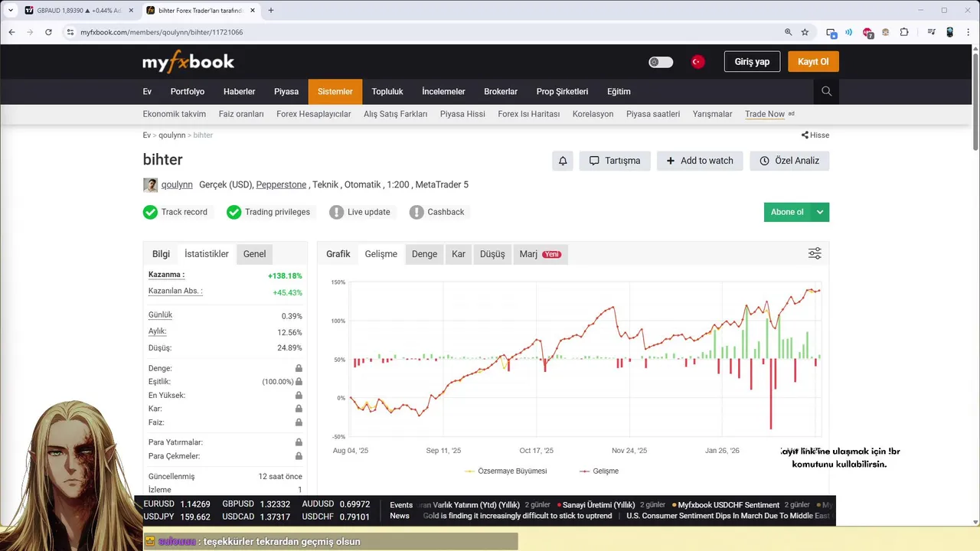Screen dimensions: 980x551
Task: Click the Abone ol subscribe button
Action: [x=787, y=212]
